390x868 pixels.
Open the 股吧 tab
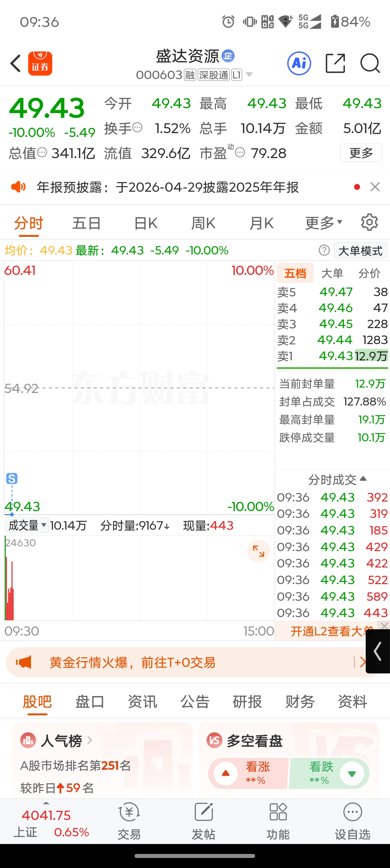(x=37, y=702)
